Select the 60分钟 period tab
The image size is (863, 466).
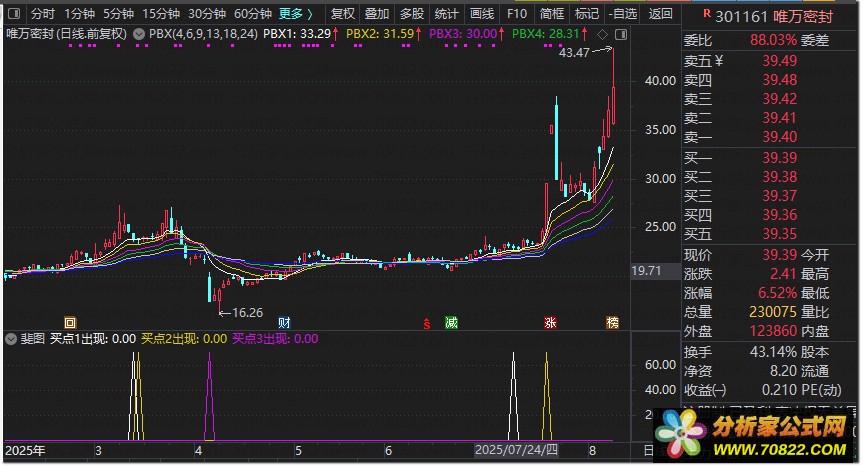(x=253, y=14)
